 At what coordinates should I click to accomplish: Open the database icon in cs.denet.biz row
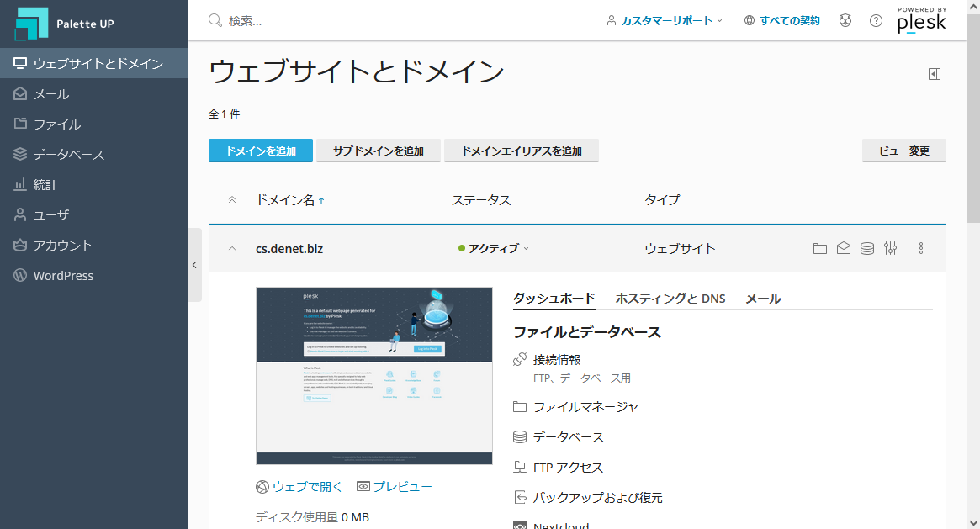coord(867,249)
